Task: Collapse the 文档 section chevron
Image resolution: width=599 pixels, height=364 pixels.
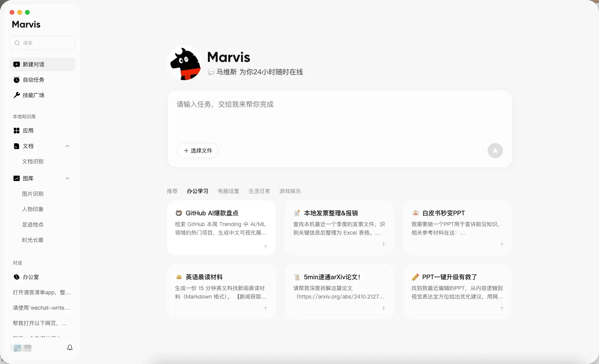Action: pyautogui.click(x=67, y=146)
